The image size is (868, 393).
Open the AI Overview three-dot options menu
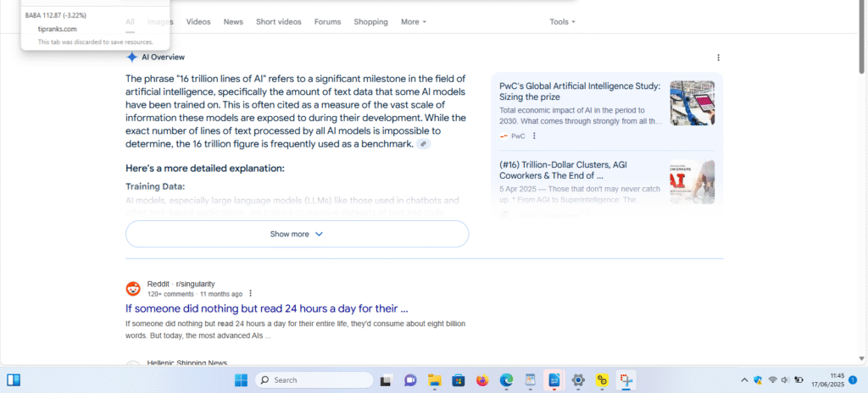point(719,58)
